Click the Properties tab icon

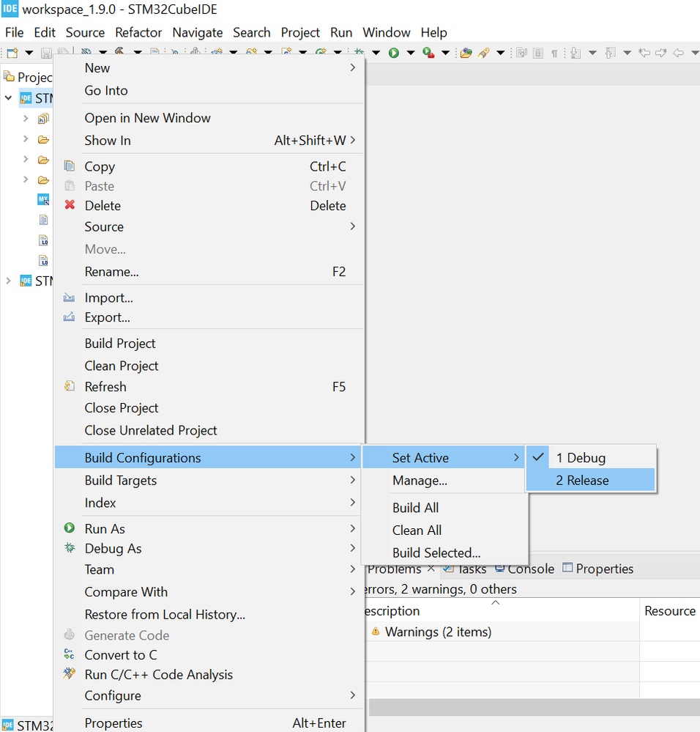click(567, 568)
